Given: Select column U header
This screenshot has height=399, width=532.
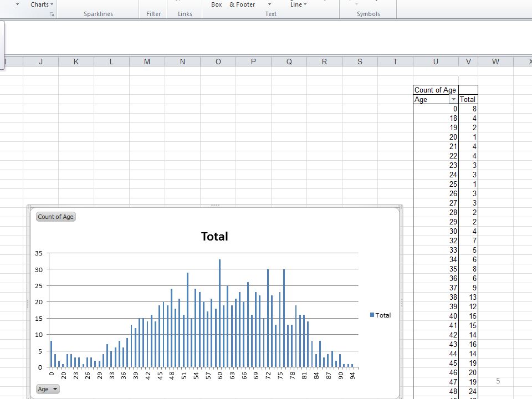Looking at the screenshot, I should coord(436,62).
